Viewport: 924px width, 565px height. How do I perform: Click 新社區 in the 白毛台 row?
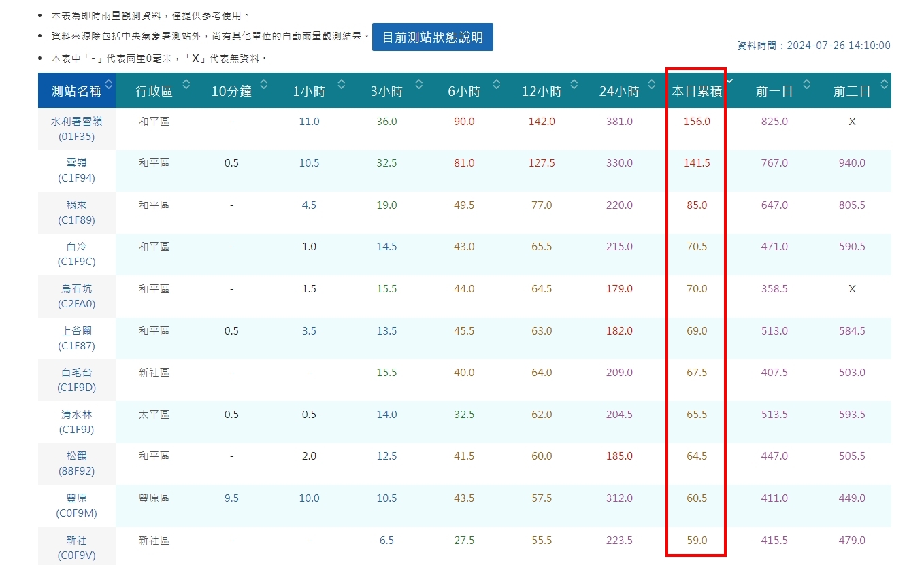(154, 373)
